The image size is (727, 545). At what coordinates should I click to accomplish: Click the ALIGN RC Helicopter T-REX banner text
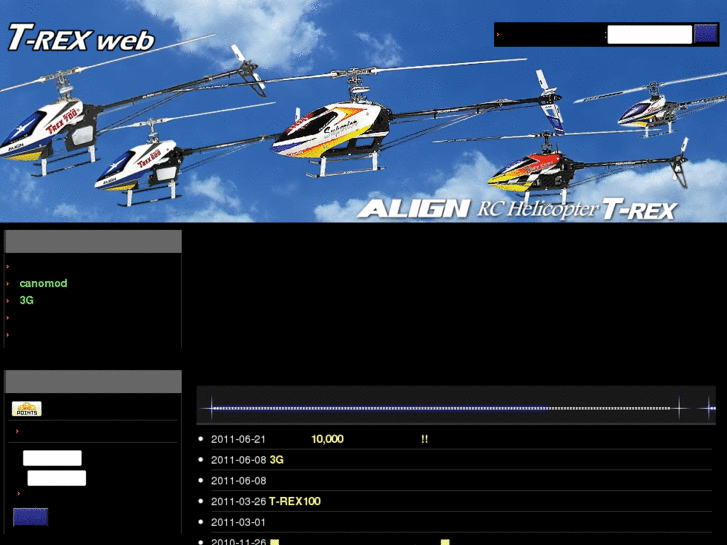[517, 209]
